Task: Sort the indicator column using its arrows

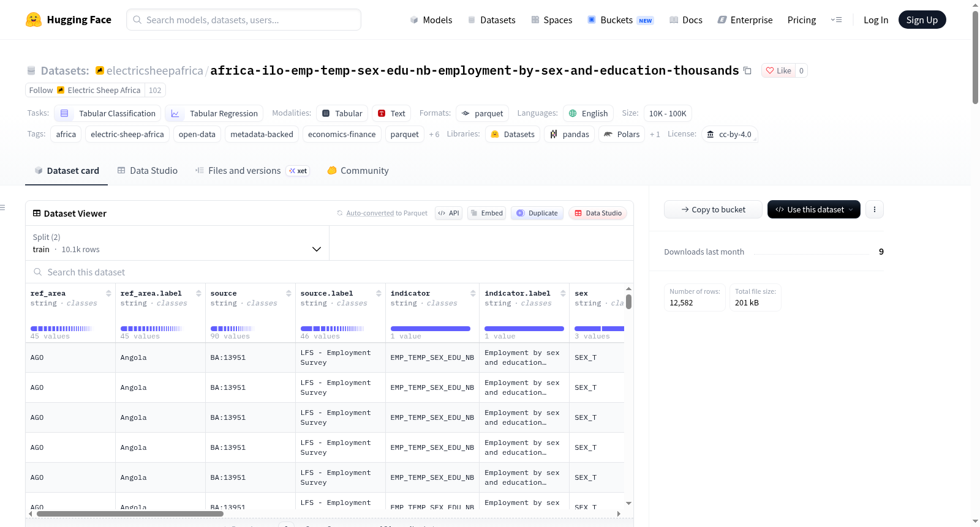Action: coord(473,293)
